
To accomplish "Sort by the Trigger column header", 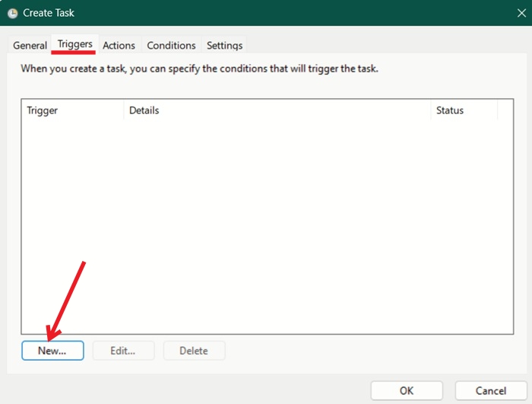I will tap(73, 110).
